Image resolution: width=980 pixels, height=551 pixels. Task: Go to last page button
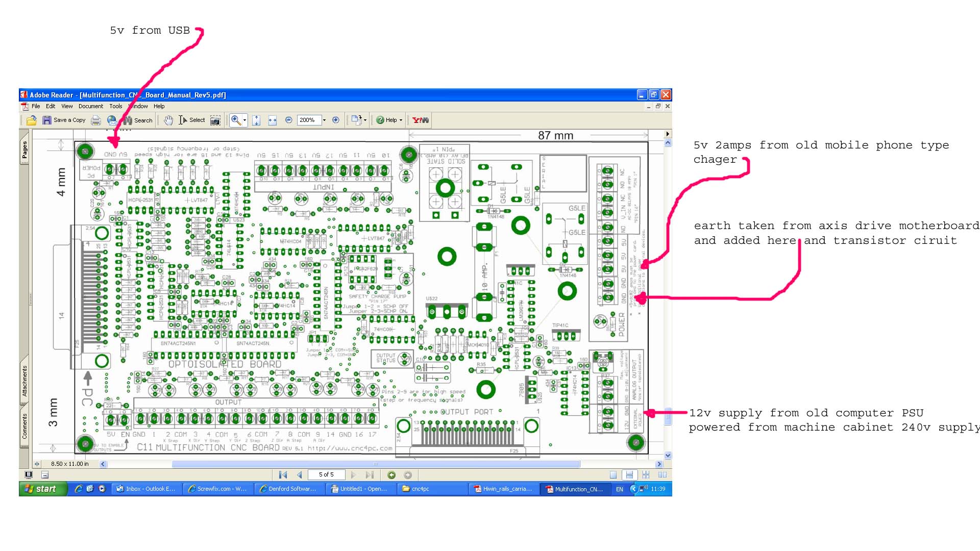point(370,475)
